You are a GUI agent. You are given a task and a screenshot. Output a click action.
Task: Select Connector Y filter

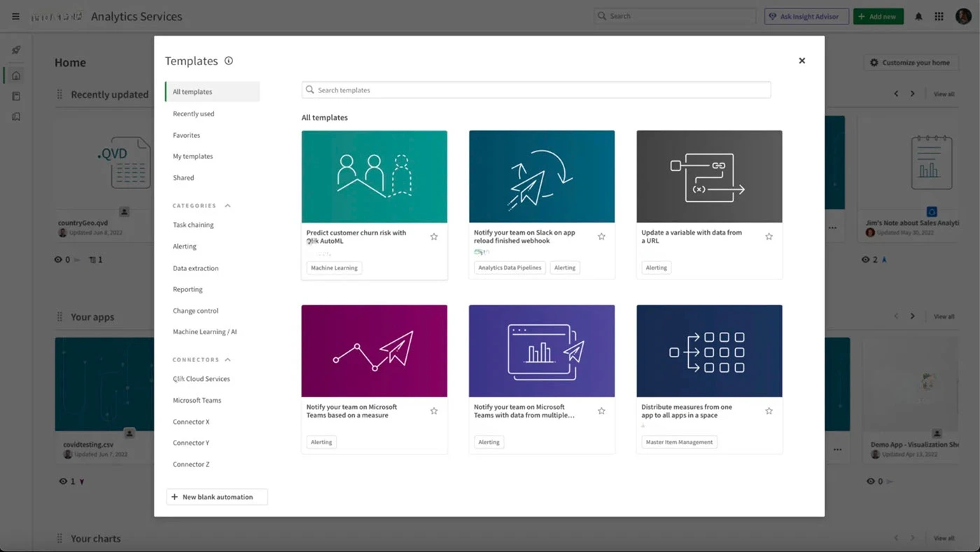[x=191, y=443]
